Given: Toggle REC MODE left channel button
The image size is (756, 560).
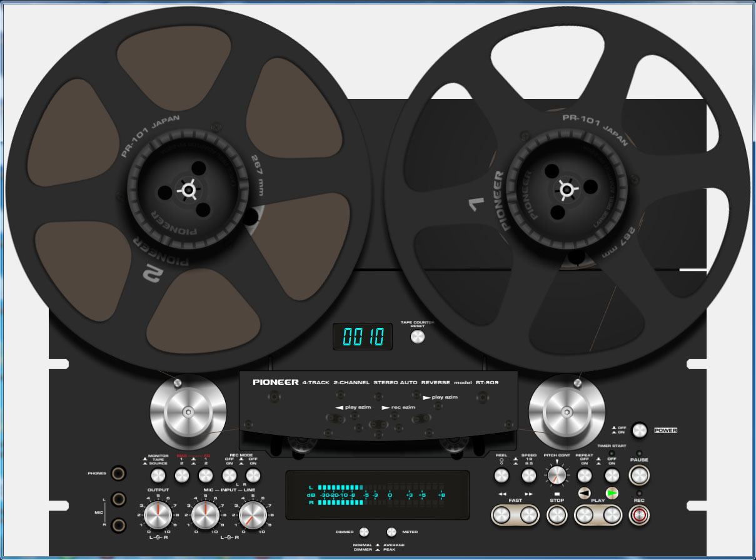Looking at the screenshot, I should coord(229,476).
